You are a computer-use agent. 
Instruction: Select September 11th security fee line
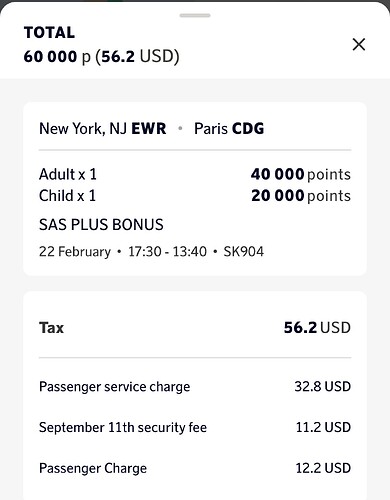pyautogui.click(x=195, y=427)
